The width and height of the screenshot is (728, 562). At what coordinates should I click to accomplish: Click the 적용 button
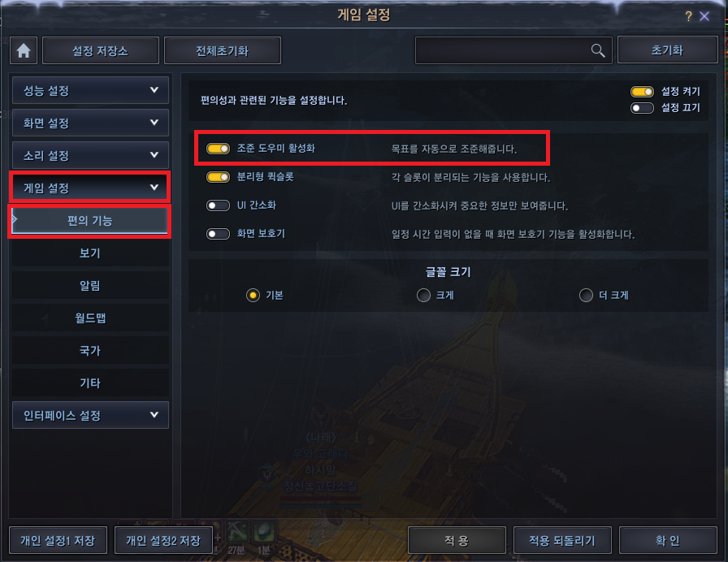coord(457,540)
